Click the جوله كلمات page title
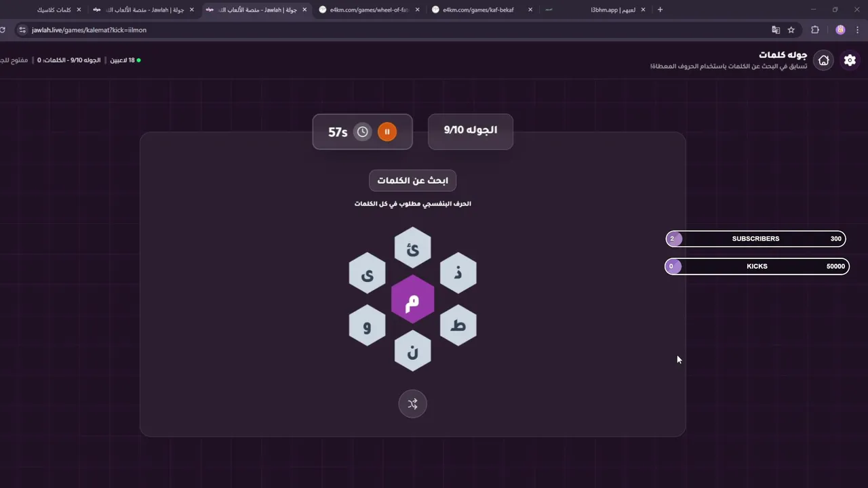The image size is (868, 488). click(x=783, y=54)
